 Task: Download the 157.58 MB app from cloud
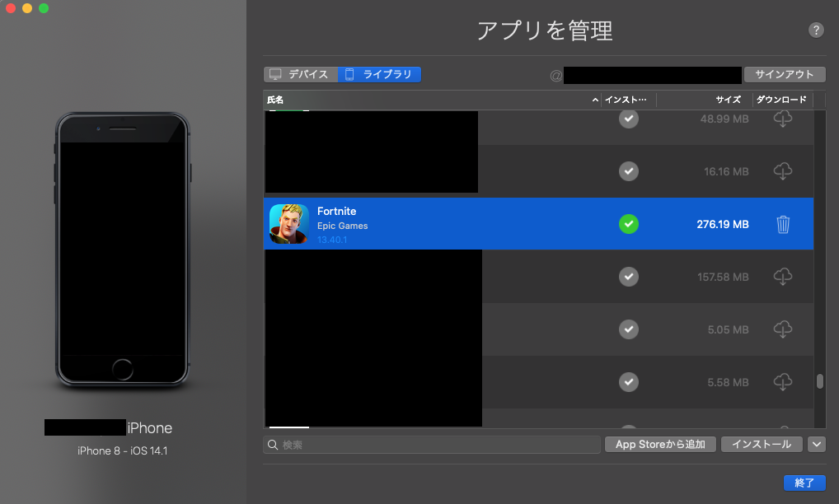[783, 277]
